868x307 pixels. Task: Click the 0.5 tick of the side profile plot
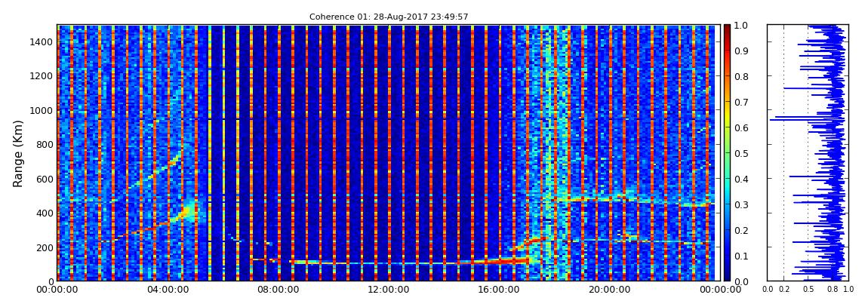click(x=808, y=290)
